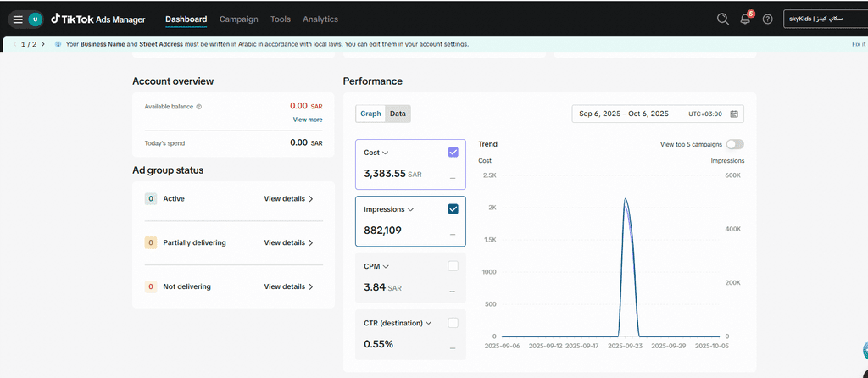Uncheck the Cost metric checkbox
Viewport: 868px width, 378px height.
[453, 153]
